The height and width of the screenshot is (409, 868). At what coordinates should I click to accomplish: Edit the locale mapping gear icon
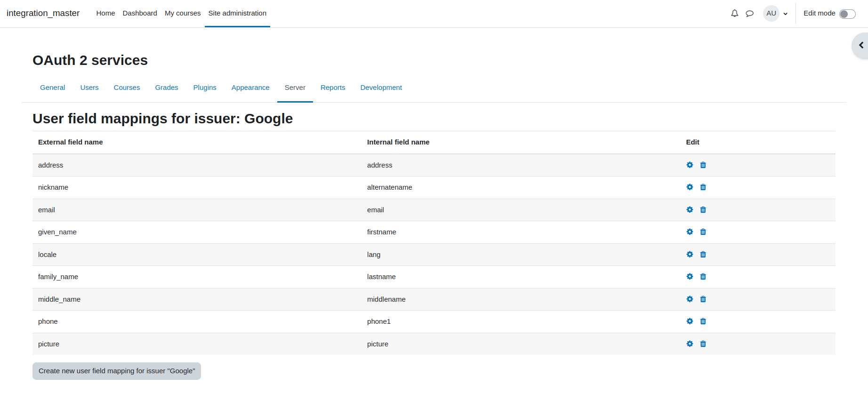pos(690,255)
